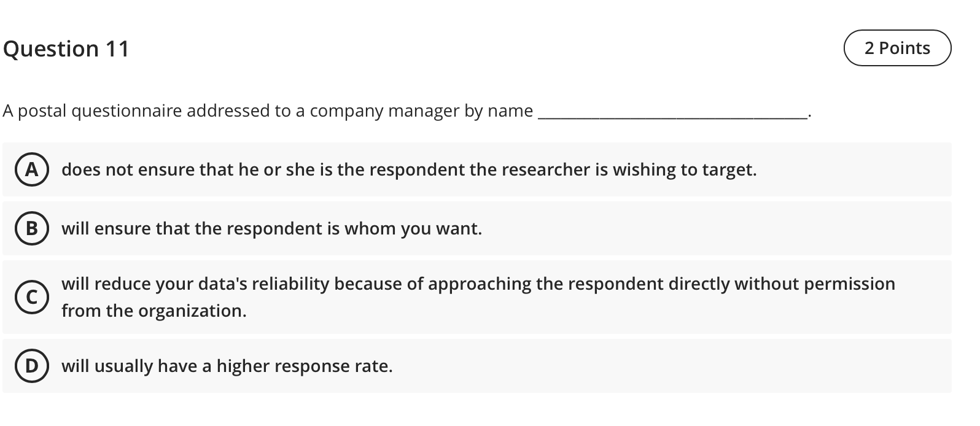Click the circled letter C icon
This screenshot has width=980, height=426.
pyautogui.click(x=32, y=296)
